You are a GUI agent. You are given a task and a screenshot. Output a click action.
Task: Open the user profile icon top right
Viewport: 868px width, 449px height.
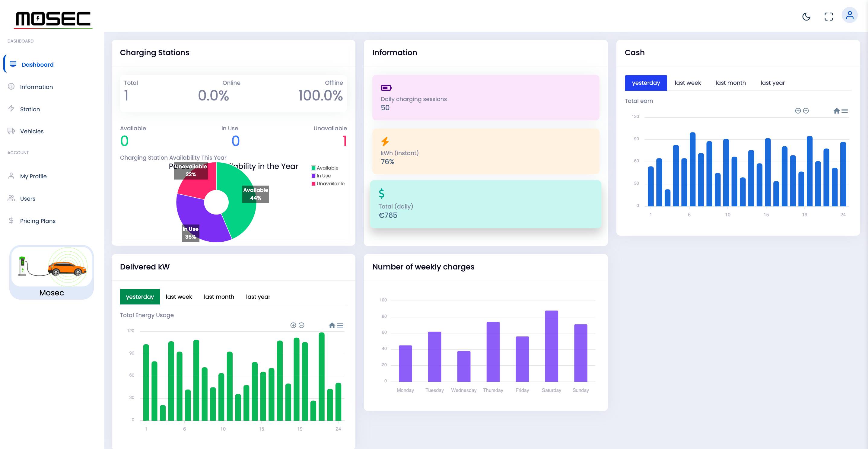coord(850,15)
